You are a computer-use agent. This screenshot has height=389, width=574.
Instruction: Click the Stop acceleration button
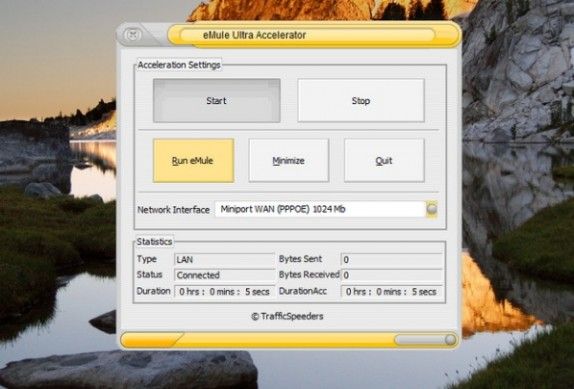[361, 100]
